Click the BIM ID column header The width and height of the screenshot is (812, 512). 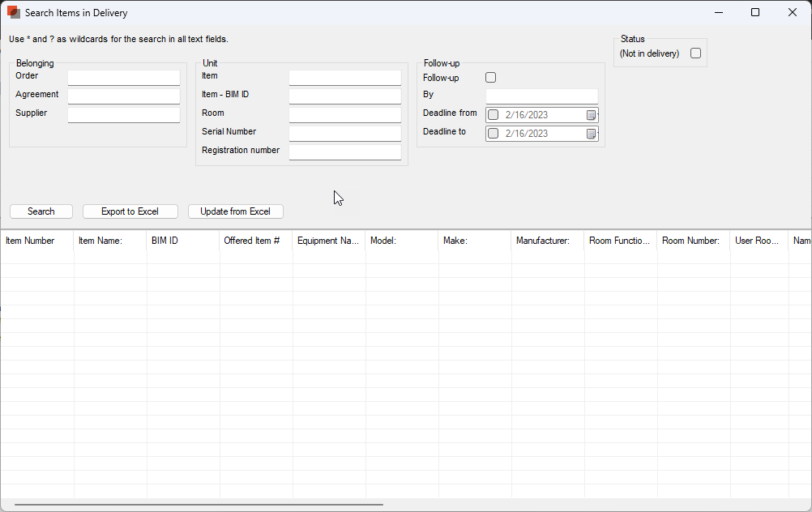[182, 241]
